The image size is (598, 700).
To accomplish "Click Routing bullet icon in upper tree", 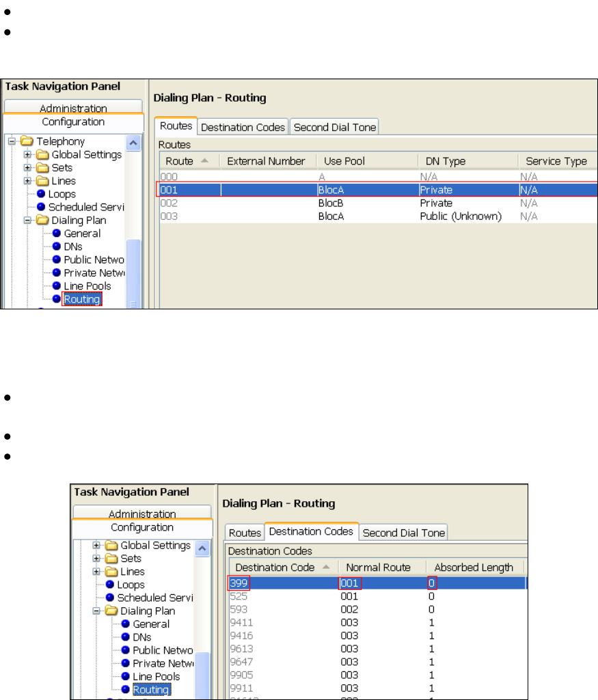I will pyautogui.click(x=57, y=298).
